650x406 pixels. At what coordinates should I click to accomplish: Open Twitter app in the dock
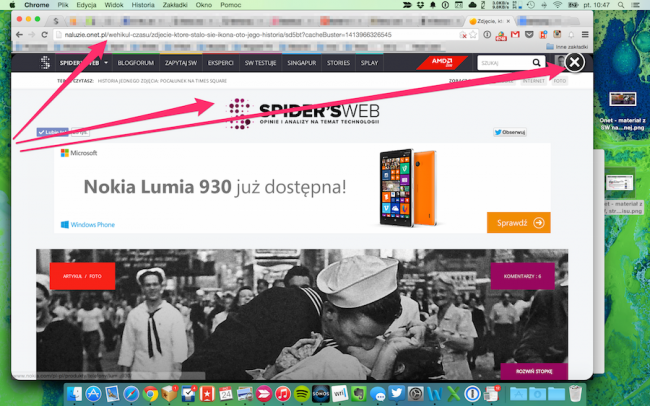pyautogui.click(x=397, y=393)
